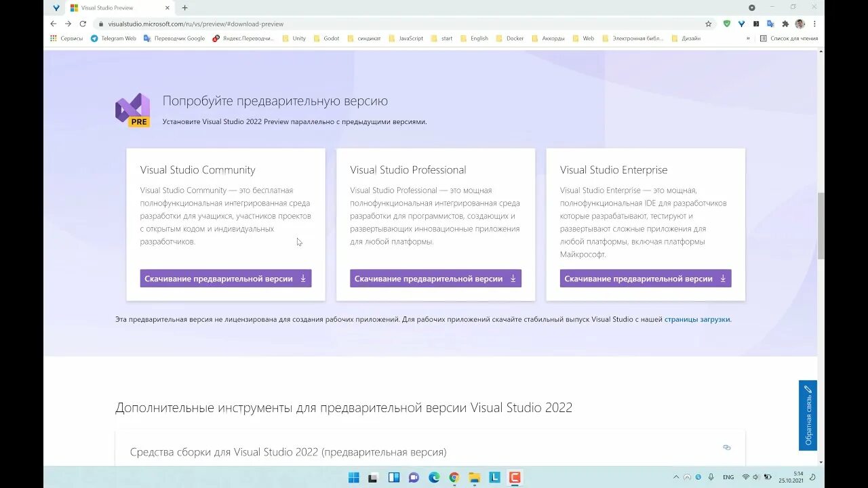Select the Visual Studio Preview tab
The width and height of the screenshot is (868, 488).
[120, 8]
